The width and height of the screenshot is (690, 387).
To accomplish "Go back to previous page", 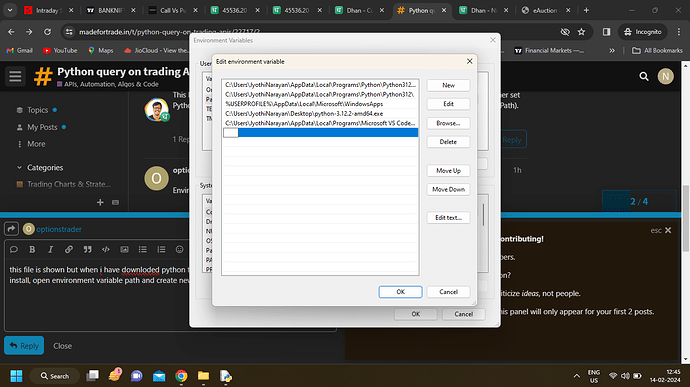I will pos(11,32).
